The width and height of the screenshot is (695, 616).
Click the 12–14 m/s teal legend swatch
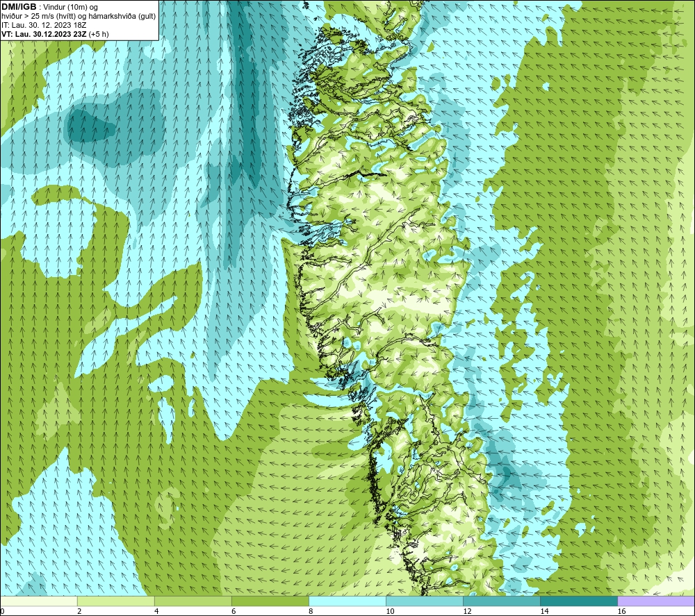click(501, 601)
